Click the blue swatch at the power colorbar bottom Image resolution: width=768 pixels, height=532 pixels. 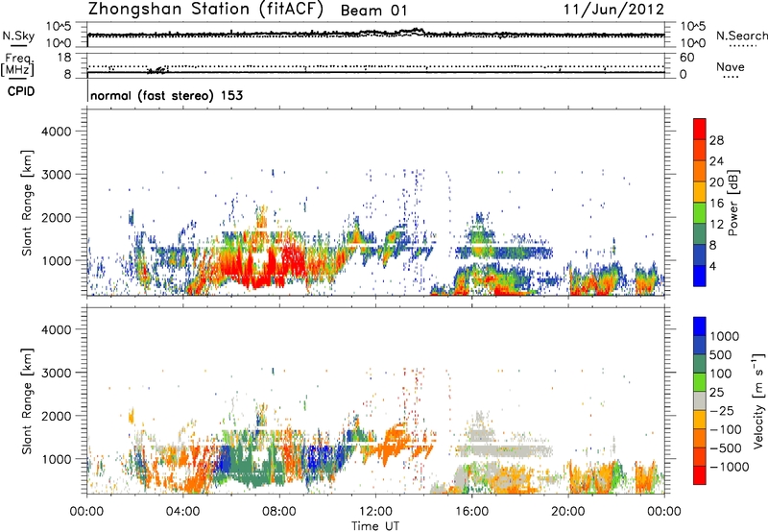[700, 276]
